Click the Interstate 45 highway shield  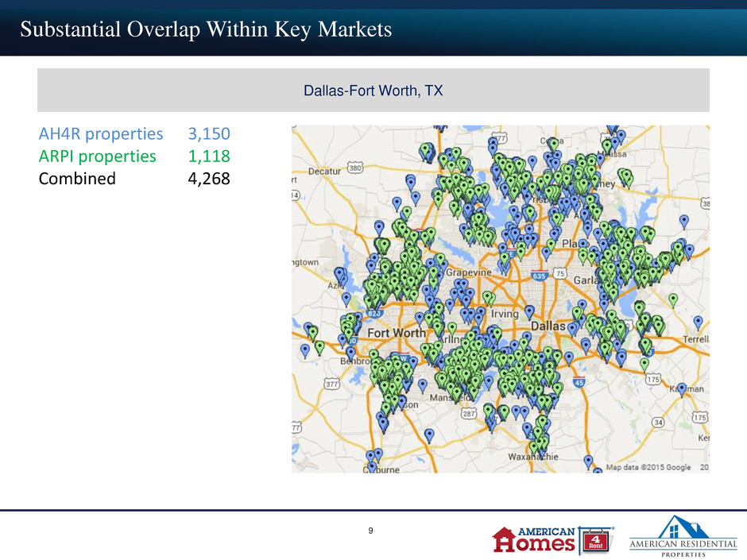(x=579, y=382)
